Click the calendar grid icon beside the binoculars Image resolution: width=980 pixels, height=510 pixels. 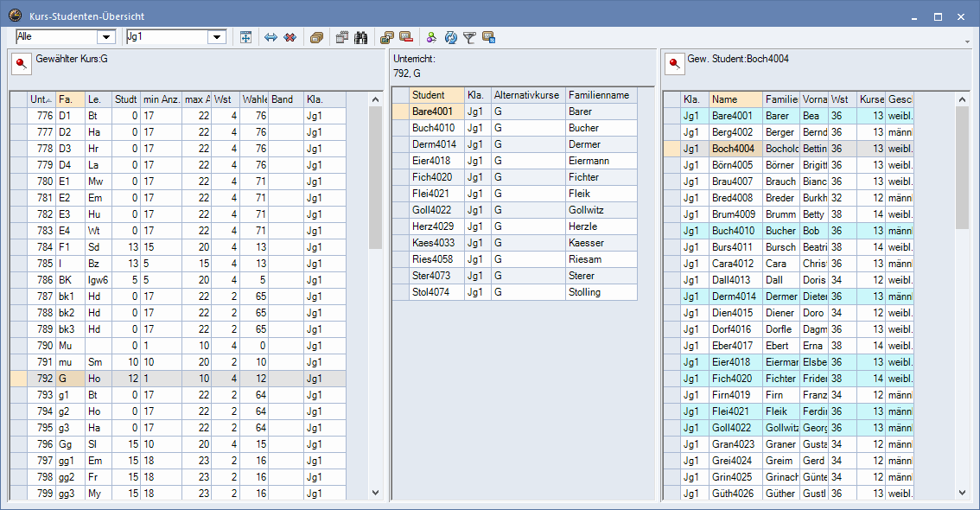pos(342,37)
